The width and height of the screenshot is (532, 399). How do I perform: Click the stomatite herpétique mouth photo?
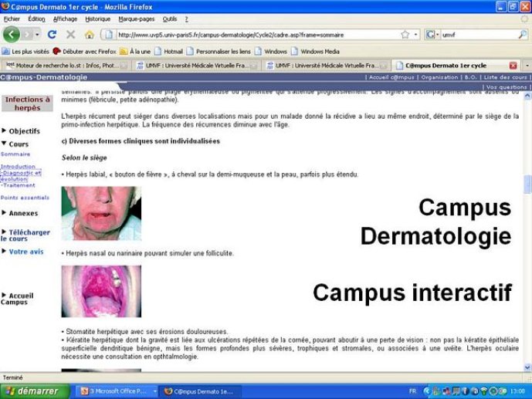click(x=101, y=291)
